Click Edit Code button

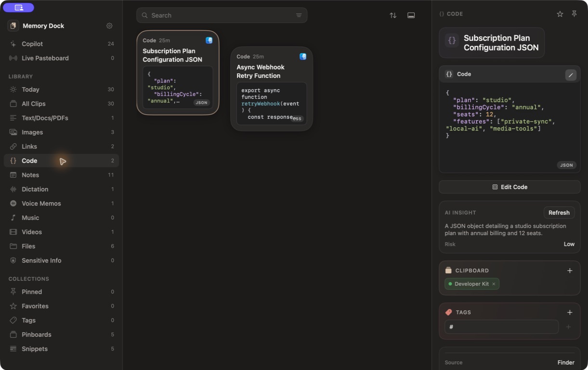coord(510,187)
